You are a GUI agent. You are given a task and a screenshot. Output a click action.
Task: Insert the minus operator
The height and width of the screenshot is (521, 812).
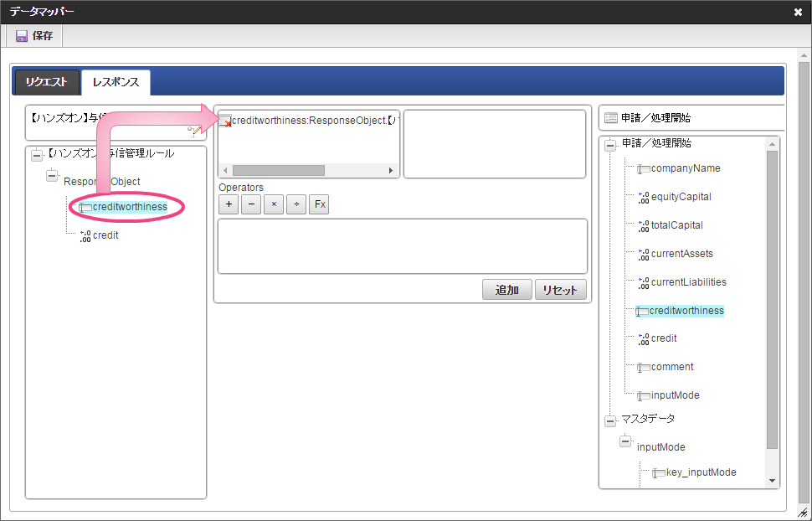[x=251, y=204]
